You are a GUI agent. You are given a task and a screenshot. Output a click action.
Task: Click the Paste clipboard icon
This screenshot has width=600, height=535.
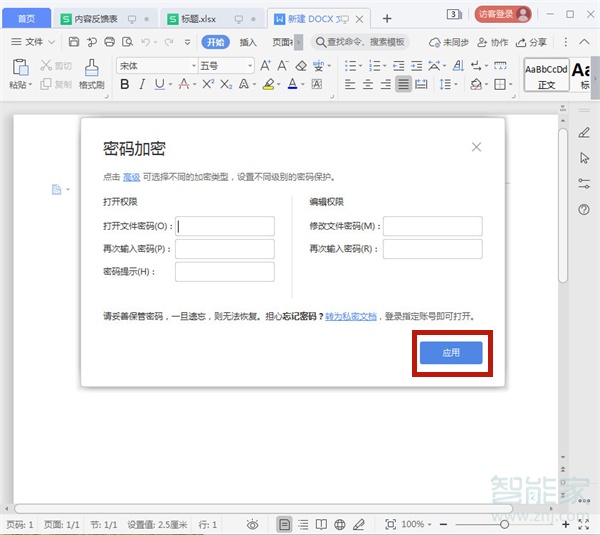pos(20,67)
